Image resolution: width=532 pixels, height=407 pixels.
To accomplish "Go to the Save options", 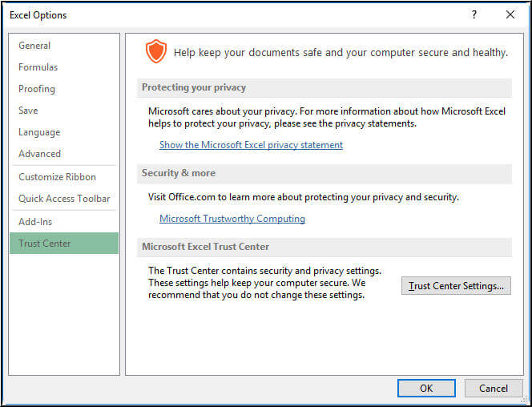I will coord(28,111).
